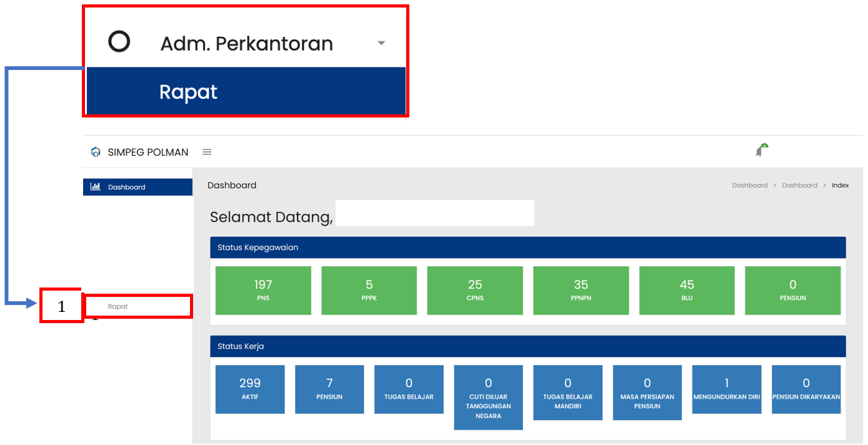Toggle the sidebar using the hamburger icon
Viewport: 868px width, 445px height.
click(x=207, y=152)
